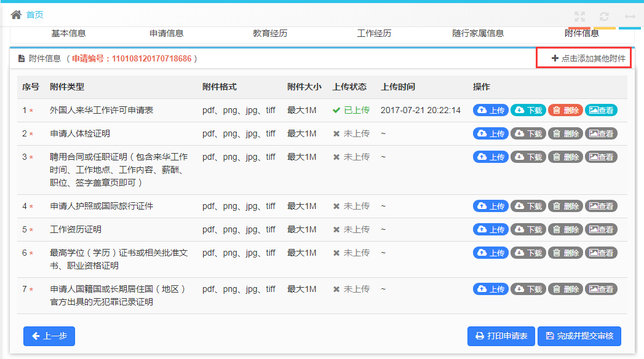The image size is (644, 359).
Task: Go back using the 上一步 button
Action: coord(49,336)
